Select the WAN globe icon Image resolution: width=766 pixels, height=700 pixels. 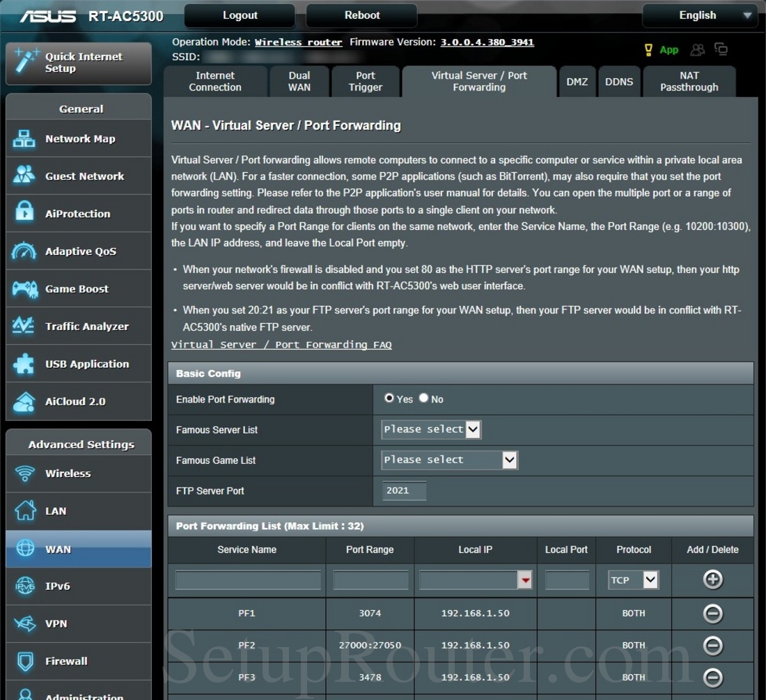[x=25, y=548]
